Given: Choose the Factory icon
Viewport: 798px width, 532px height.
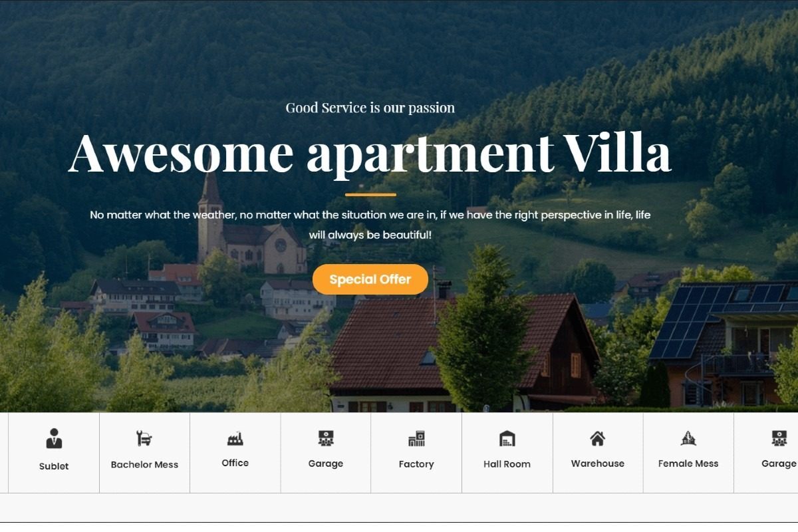Looking at the screenshot, I should tap(416, 438).
